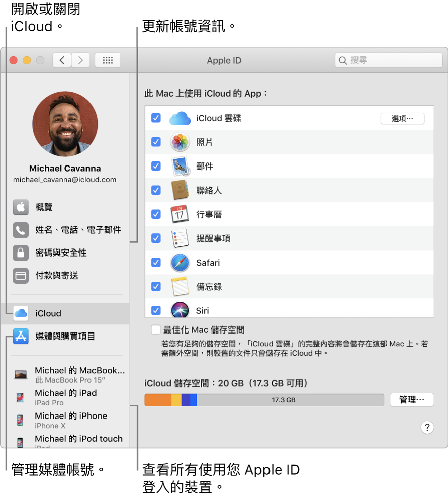The width and height of the screenshot is (448, 499).
Task: Click the Apple logo icon for 概覽
Action: [x=21, y=207]
